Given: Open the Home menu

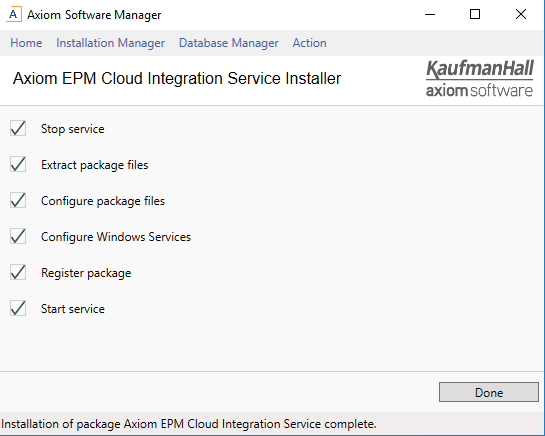Looking at the screenshot, I should [26, 43].
